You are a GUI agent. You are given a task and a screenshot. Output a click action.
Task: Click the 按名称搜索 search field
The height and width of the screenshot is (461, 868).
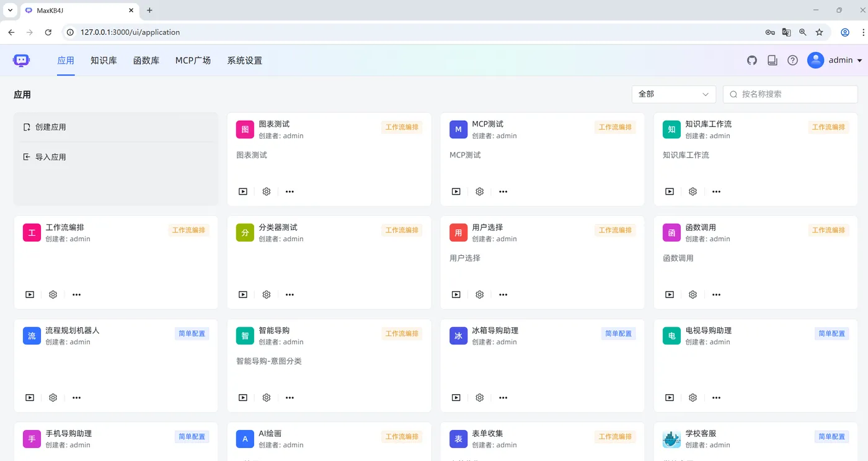click(790, 94)
